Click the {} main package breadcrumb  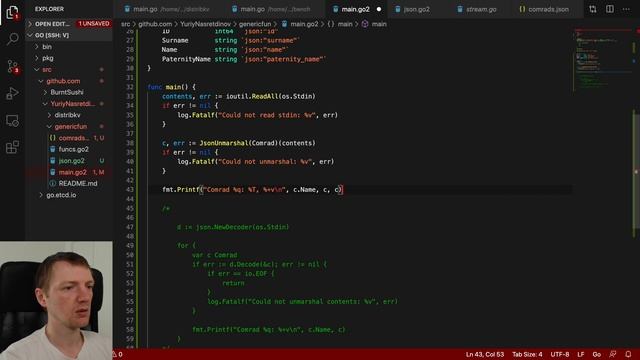click(340, 24)
